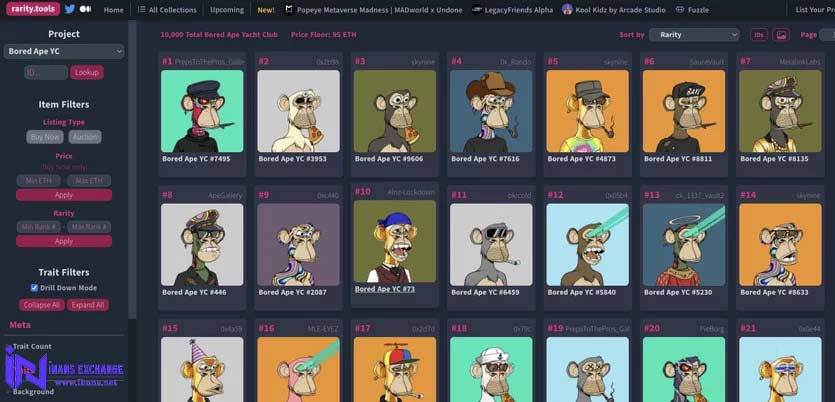This screenshot has height=402, width=835.
Task: Click the Expand All button
Action: (x=88, y=305)
